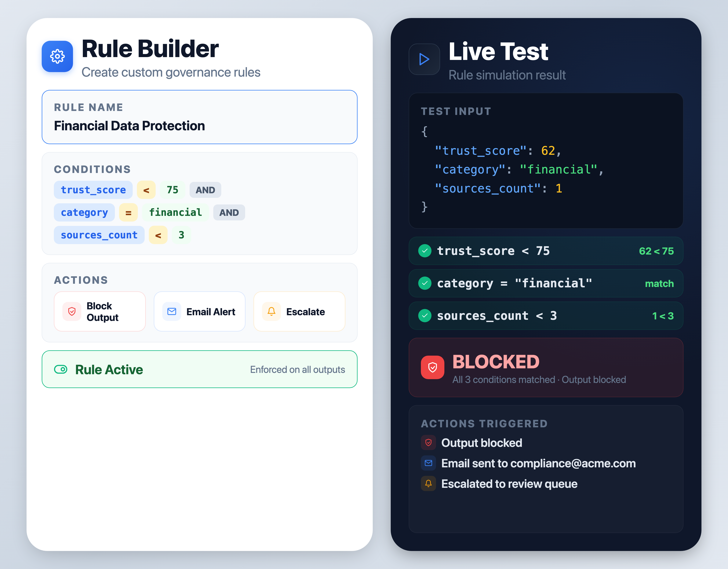Click the "financial" string in test input
This screenshot has height=569, width=728.
[558, 169]
